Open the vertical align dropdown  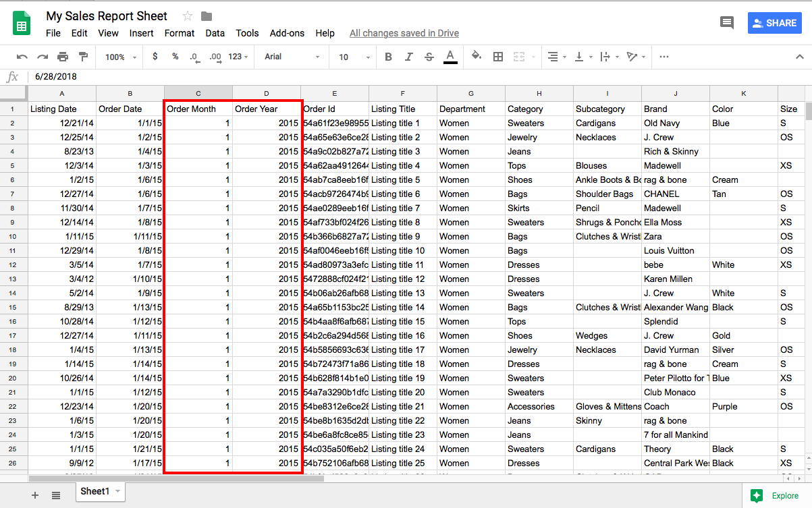pyautogui.click(x=583, y=57)
